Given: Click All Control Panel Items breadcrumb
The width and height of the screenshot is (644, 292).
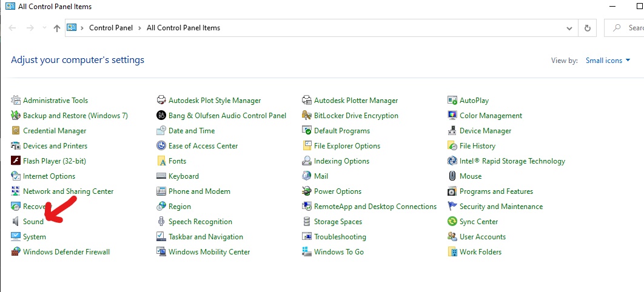Looking at the screenshot, I should tap(183, 28).
